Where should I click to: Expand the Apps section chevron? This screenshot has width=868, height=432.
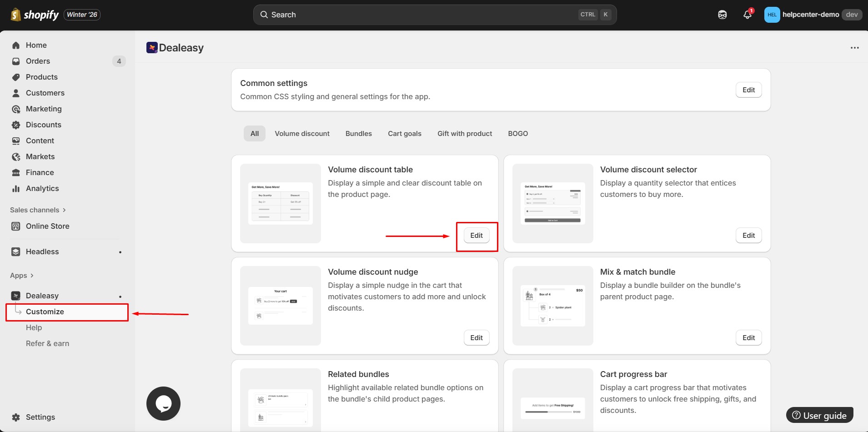[x=32, y=276]
